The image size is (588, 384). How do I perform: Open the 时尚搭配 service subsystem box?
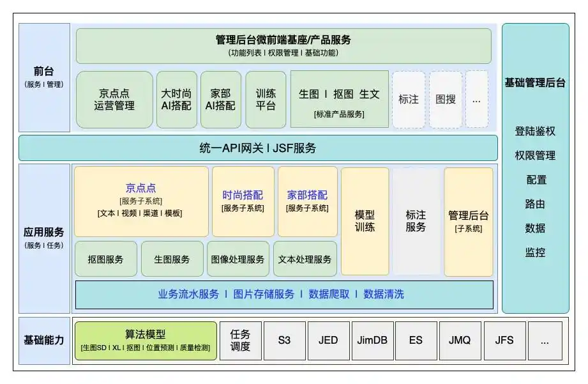pos(243,201)
